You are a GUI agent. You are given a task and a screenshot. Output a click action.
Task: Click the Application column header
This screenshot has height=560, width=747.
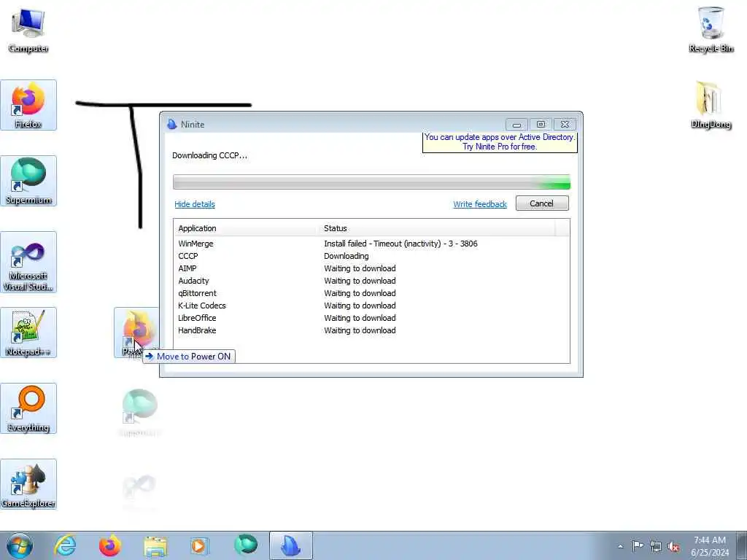(246, 228)
